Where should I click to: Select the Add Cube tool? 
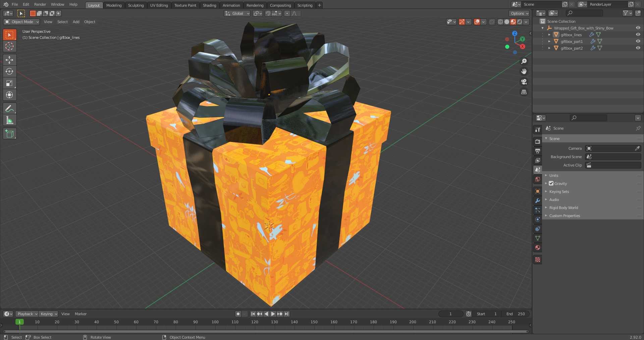(x=9, y=134)
